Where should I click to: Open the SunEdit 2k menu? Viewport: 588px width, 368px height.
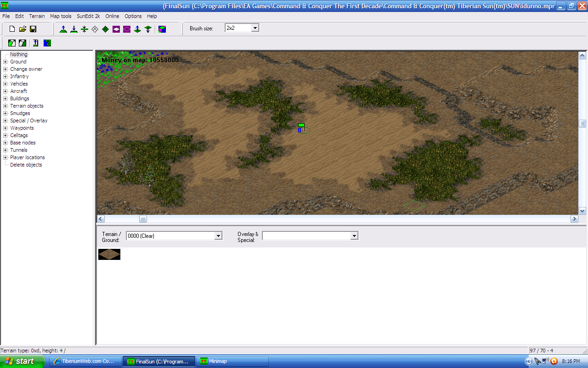[88, 16]
